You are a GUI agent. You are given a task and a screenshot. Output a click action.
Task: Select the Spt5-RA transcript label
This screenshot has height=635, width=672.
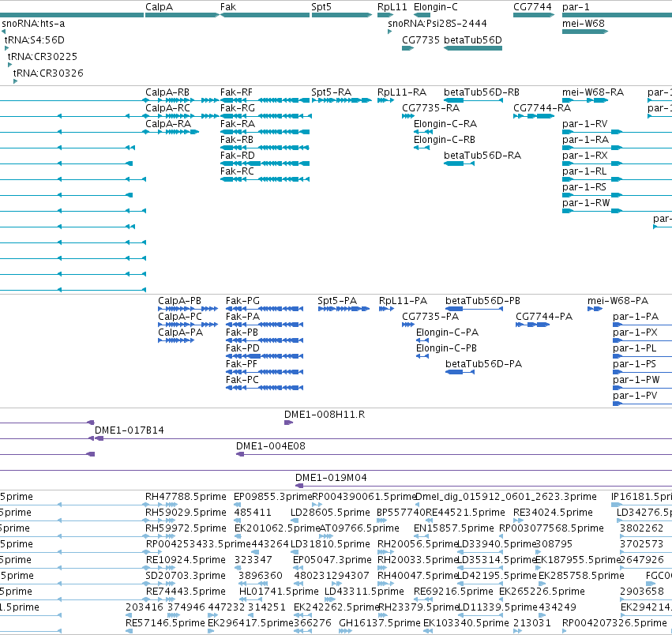(332, 92)
